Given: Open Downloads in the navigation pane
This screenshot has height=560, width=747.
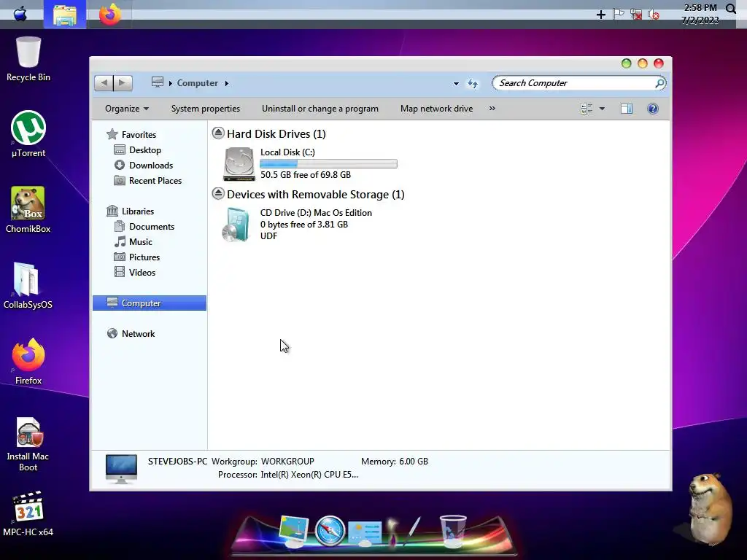Looking at the screenshot, I should click(x=151, y=166).
